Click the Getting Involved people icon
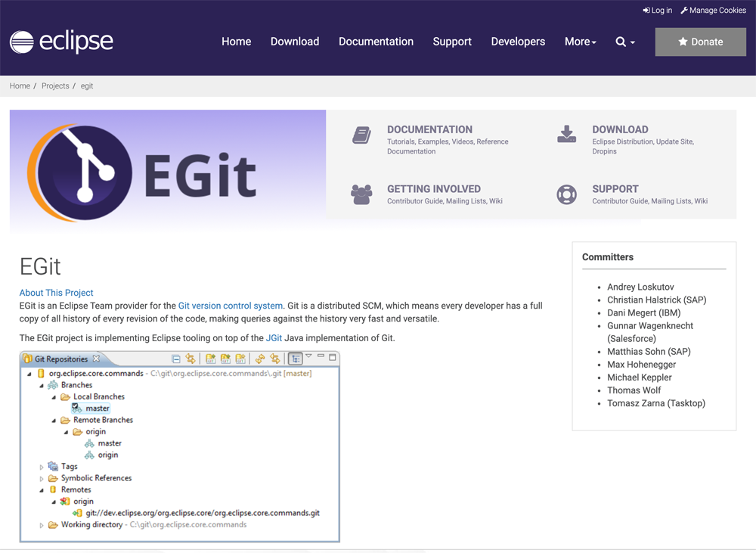 (x=361, y=194)
